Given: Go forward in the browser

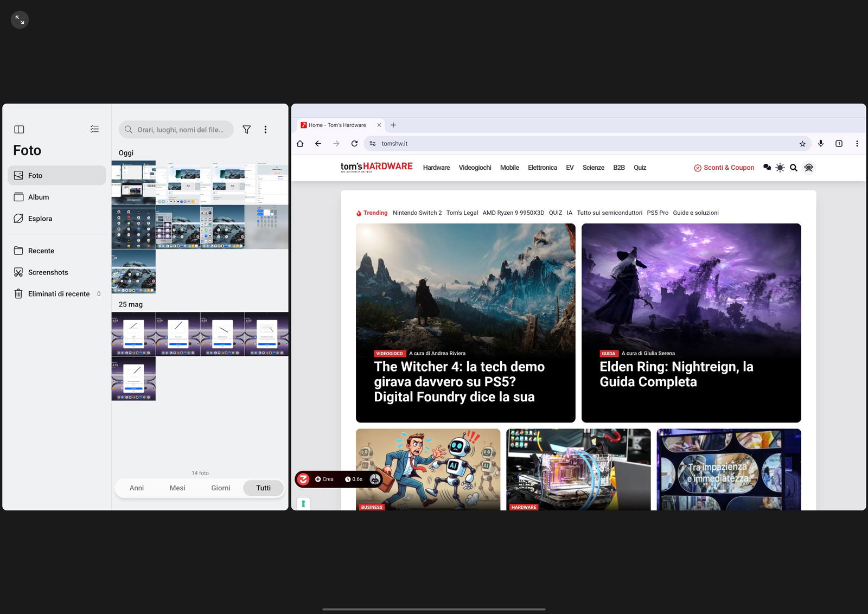Looking at the screenshot, I should click(x=336, y=144).
